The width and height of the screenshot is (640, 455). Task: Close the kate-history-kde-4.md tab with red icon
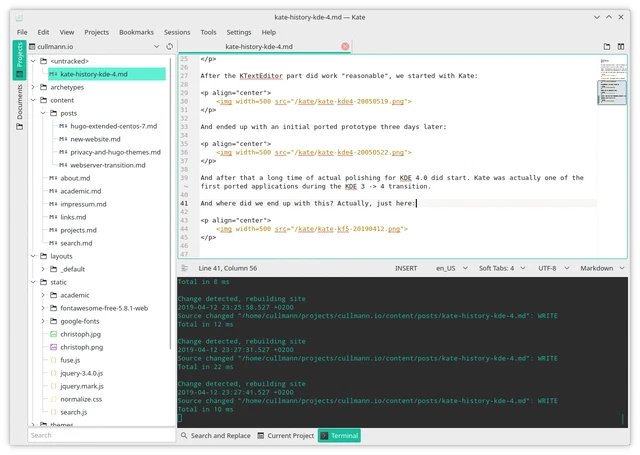pos(345,47)
